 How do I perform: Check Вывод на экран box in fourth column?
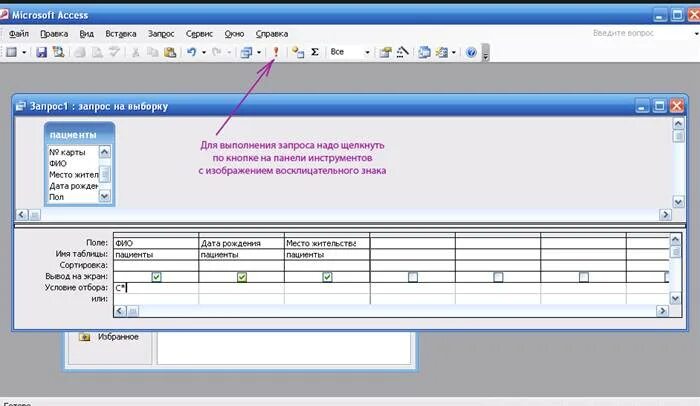click(413, 277)
